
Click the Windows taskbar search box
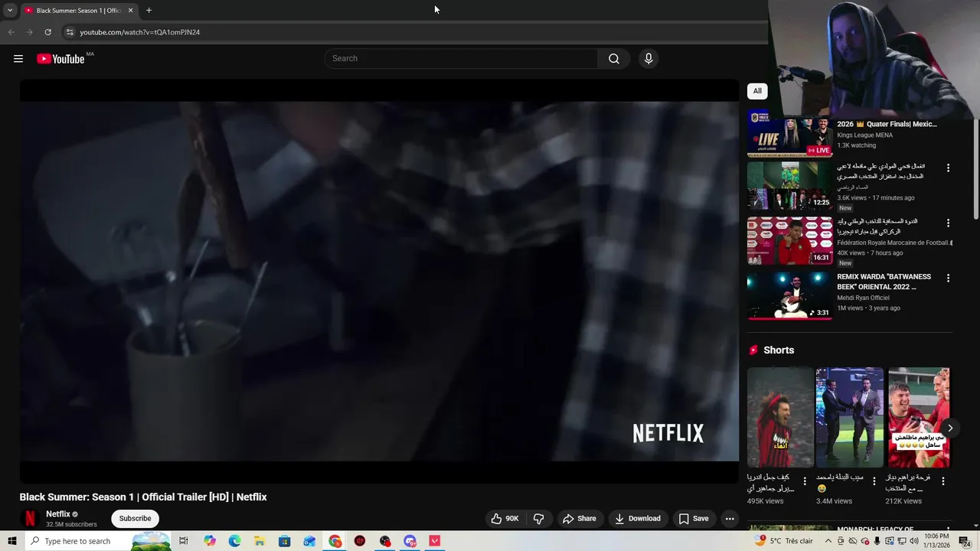coord(99,541)
